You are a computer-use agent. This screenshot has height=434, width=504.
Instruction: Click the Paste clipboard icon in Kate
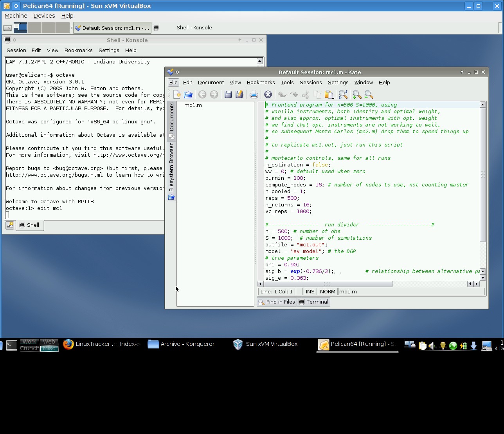pos(329,94)
